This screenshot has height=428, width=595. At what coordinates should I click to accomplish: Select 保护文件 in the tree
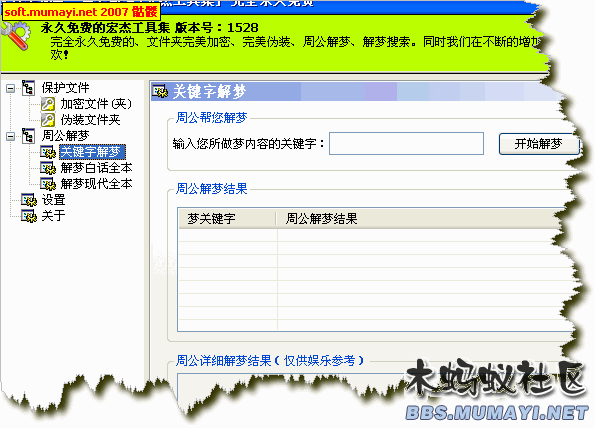(65, 88)
